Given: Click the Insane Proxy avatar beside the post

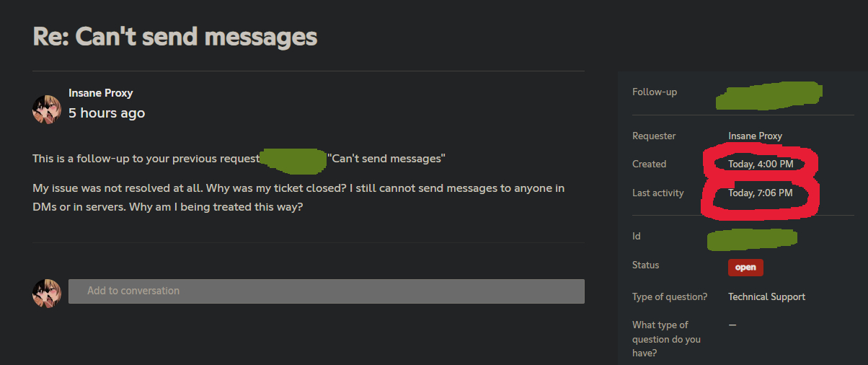Looking at the screenshot, I should (x=47, y=110).
